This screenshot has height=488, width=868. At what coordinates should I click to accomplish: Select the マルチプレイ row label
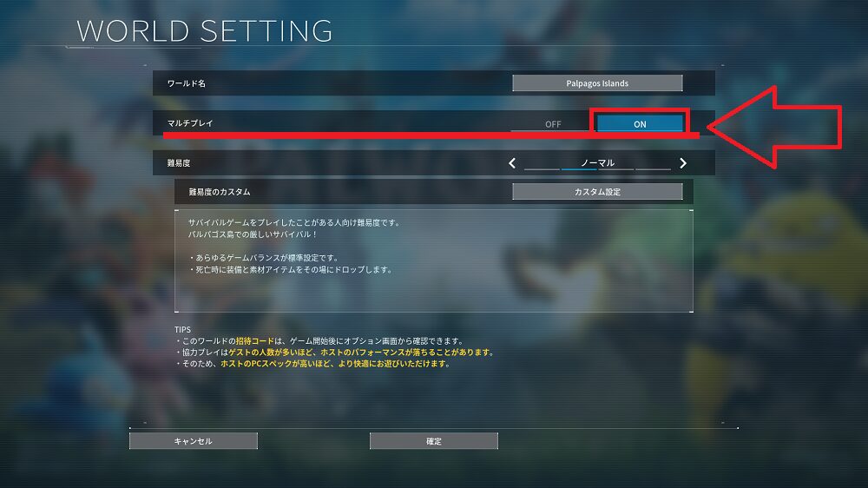click(x=190, y=123)
